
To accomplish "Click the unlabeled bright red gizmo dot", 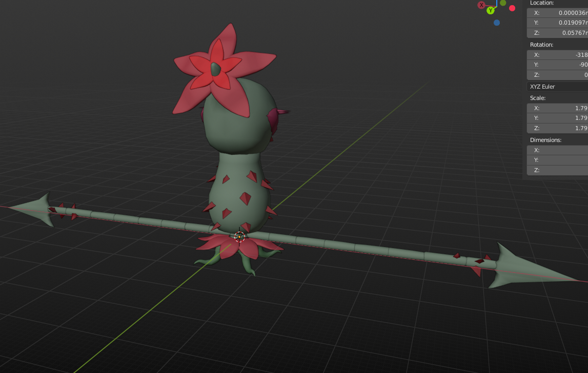I will click(512, 8).
